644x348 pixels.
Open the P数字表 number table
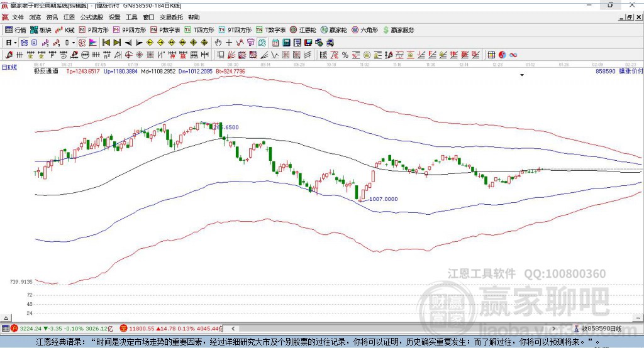165,30
